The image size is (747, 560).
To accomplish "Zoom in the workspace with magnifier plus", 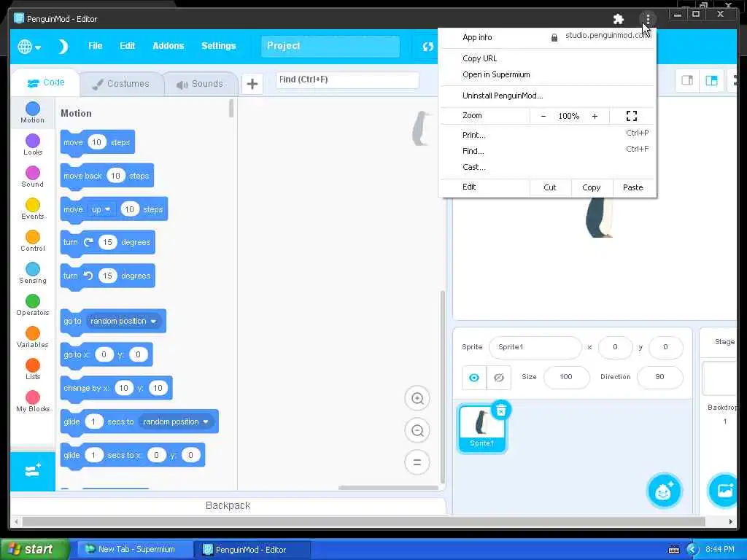I will pos(417,399).
